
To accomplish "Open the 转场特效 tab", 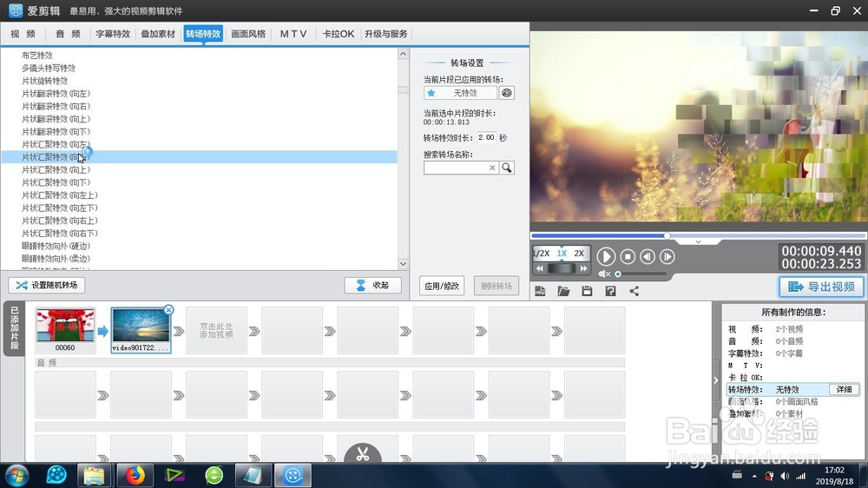I will [x=203, y=34].
